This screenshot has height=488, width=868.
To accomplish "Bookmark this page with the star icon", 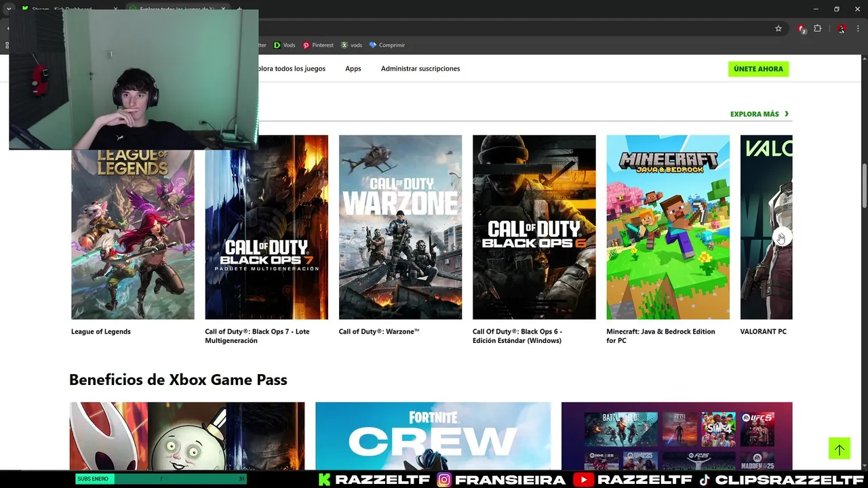I will [x=778, y=28].
